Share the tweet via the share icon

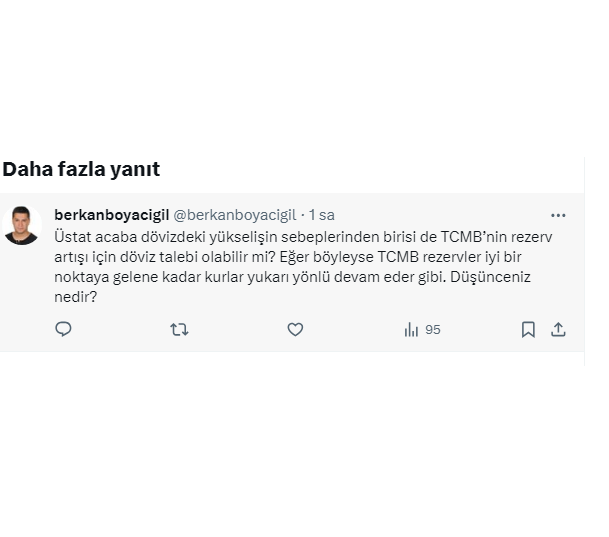point(558,329)
